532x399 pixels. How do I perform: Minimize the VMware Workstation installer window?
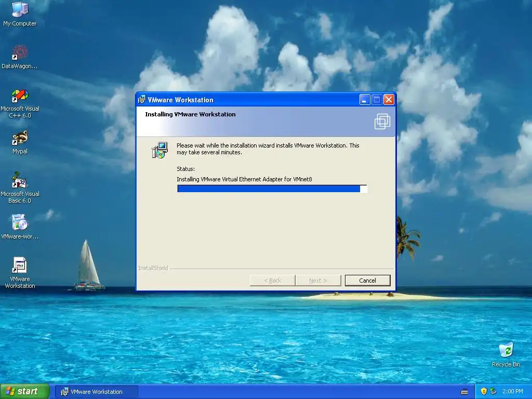[x=364, y=100]
